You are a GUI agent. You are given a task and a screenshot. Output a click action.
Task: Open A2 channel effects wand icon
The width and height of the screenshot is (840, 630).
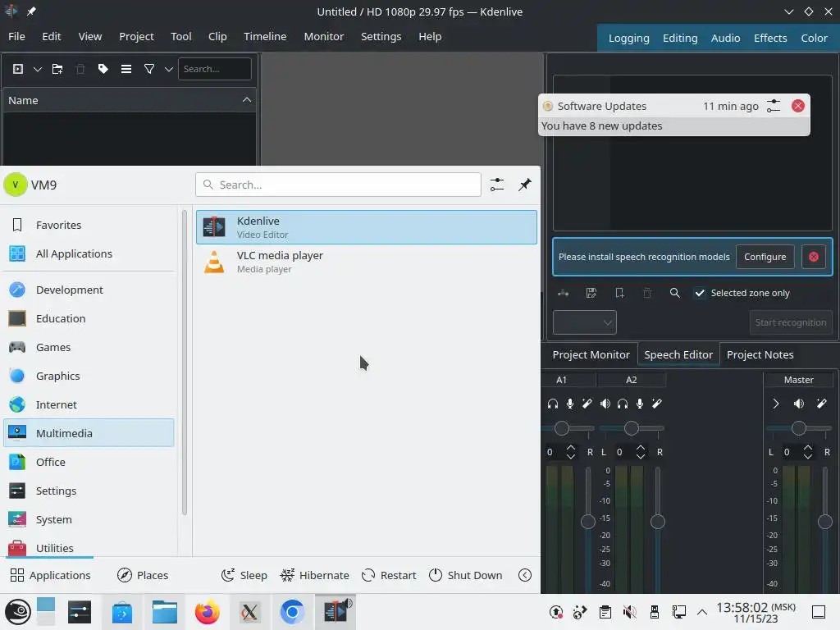pyautogui.click(x=657, y=404)
